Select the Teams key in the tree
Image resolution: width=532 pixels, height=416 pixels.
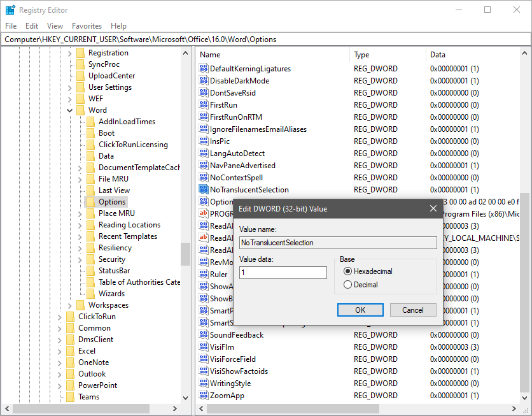89,397
